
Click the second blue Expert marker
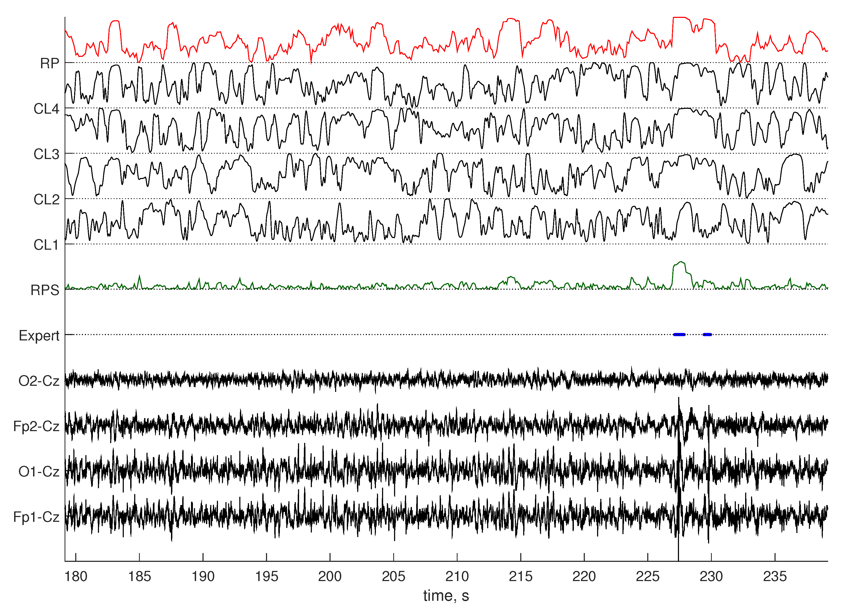(707, 335)
